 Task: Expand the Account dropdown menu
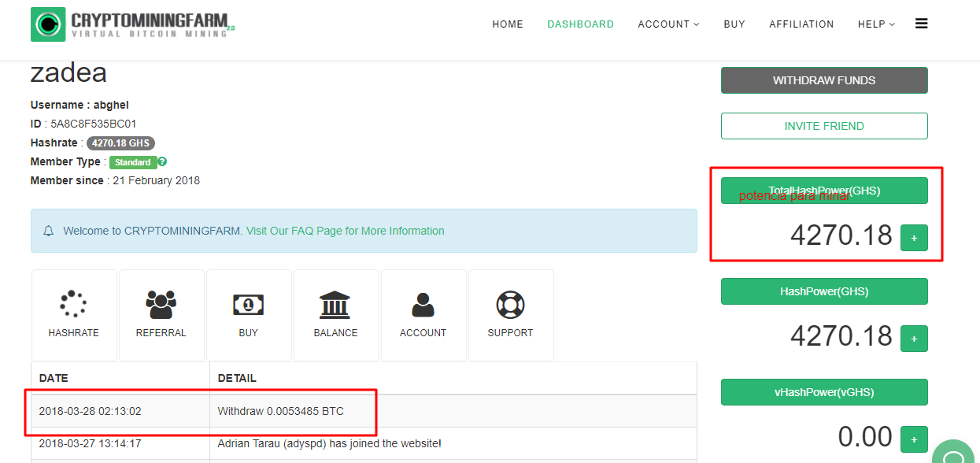click(x=668, y=24)
